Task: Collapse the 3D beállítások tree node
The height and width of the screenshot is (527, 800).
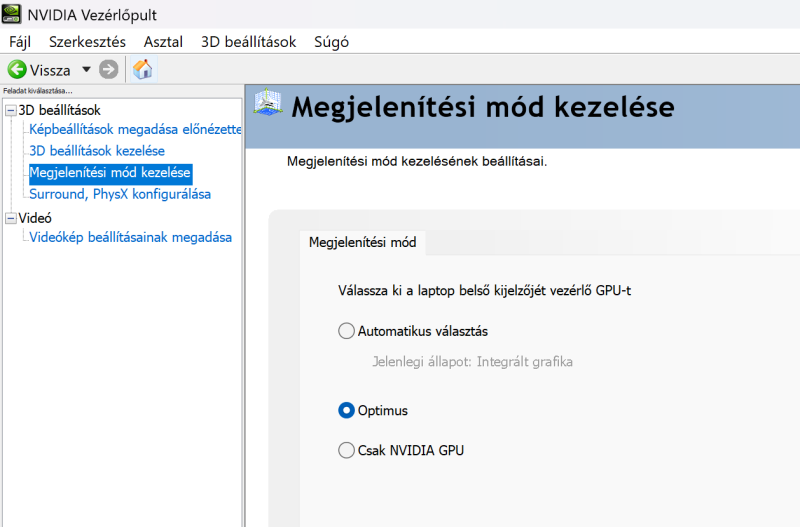Action: 11,110
